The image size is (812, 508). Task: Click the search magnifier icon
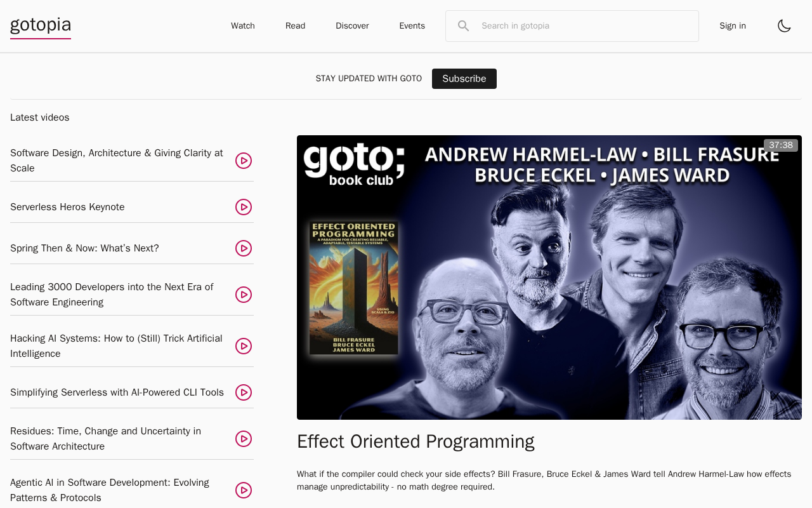click(x=464, y=26)
